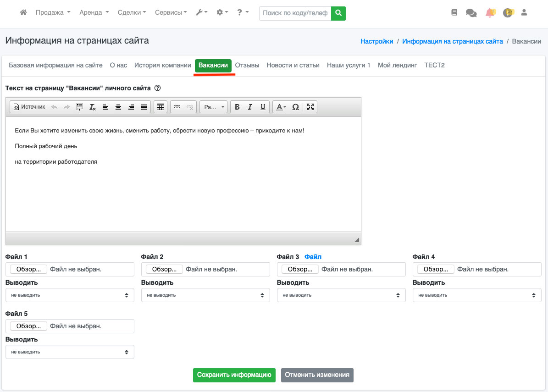Expand the Выводить dropdown under Файл 4
Viewport: 548px width, 392px height.
click(477, 295)
